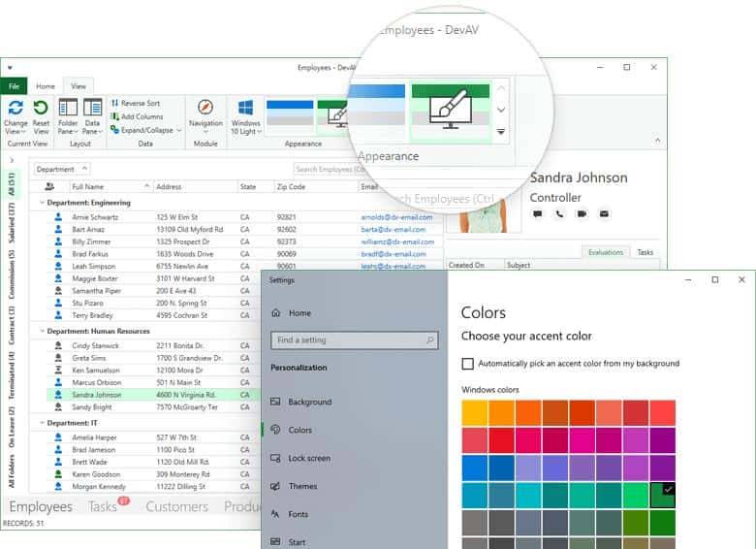Image resolution: width=756 pixels, height=549 pixels.
Task: Open Colors in Settings sidebar
Action: (291, 430)
